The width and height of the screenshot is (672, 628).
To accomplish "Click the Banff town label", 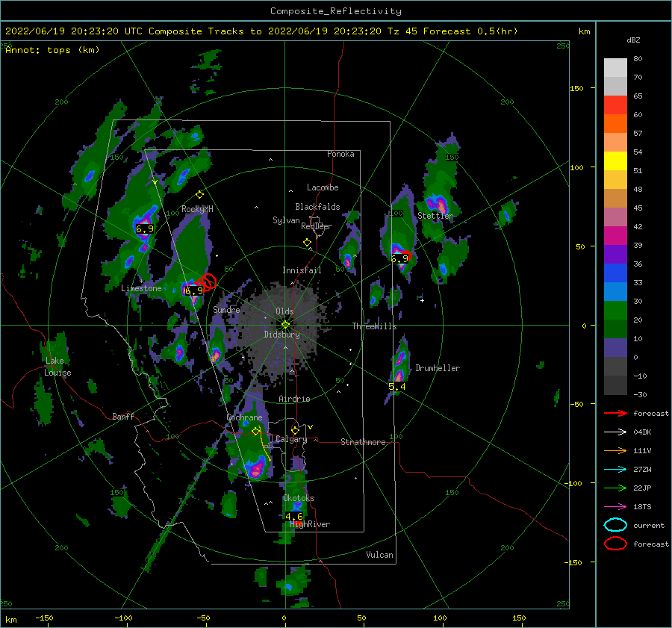I will pos(123,416).
